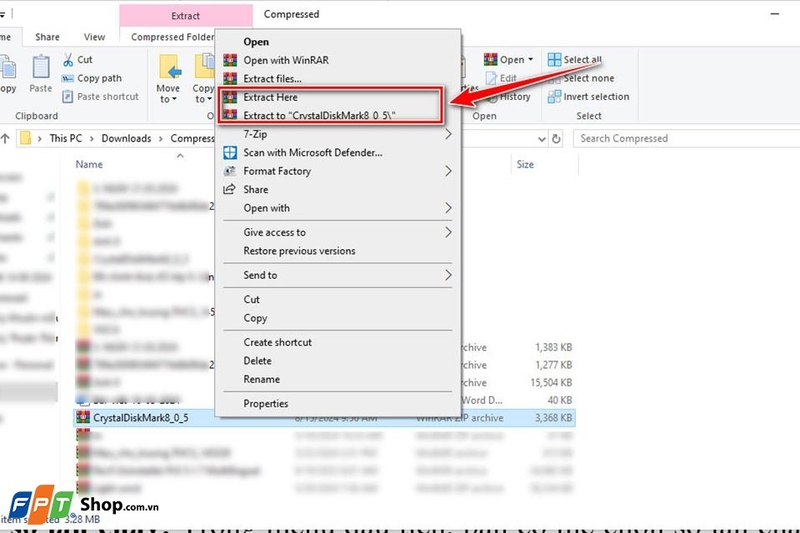This screenshot has height=533, width=800.
Task: Click the 1,383 KB size cell
Action: (x=553, y=347)
